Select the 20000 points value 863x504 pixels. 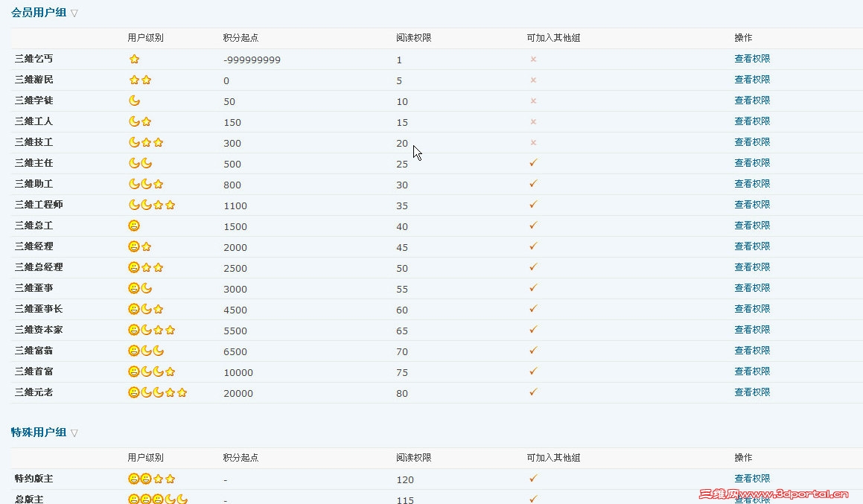pos(238,393)
